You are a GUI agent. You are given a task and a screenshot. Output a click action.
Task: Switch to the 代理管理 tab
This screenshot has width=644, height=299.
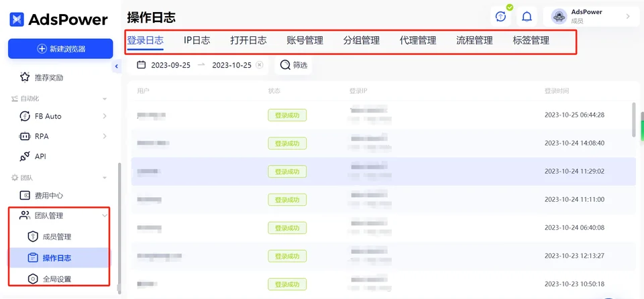418,40
